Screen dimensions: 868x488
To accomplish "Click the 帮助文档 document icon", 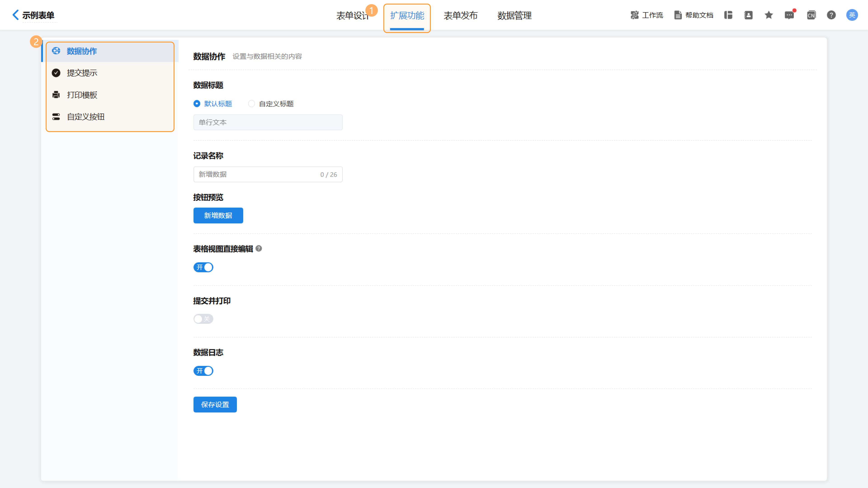I will (678, 15).
